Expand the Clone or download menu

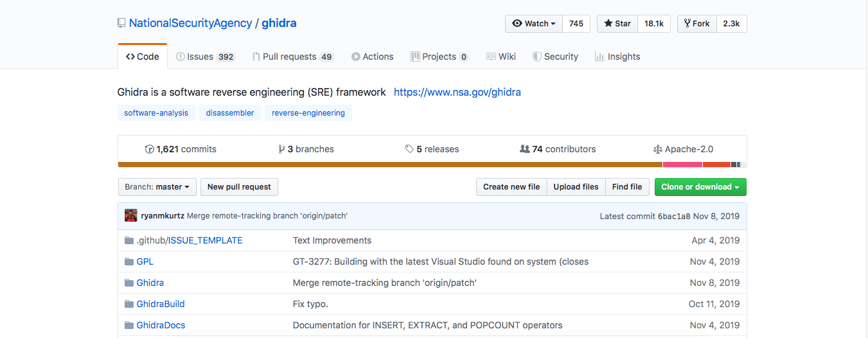[700, 187]
